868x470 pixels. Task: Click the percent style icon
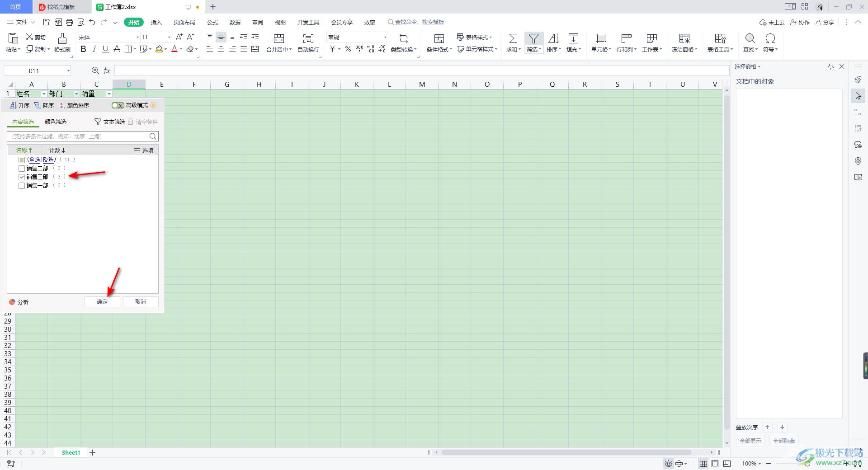(x=348, y=49)
